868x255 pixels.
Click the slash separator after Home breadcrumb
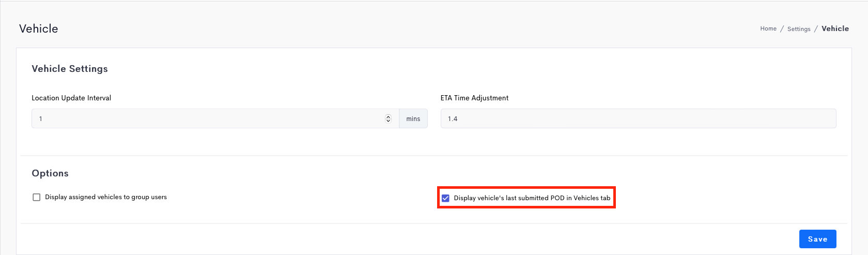pos(782,29)
